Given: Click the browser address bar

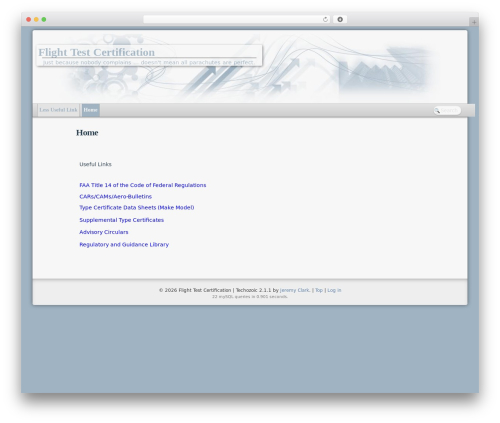Looking at the screenshot, I should click(237, 19).
